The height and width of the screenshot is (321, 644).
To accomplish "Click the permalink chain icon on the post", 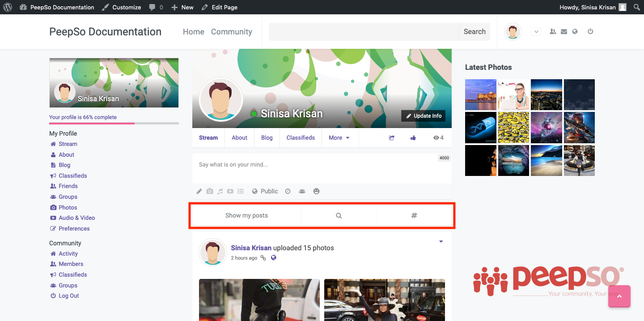I will click(x=263, y=258).
